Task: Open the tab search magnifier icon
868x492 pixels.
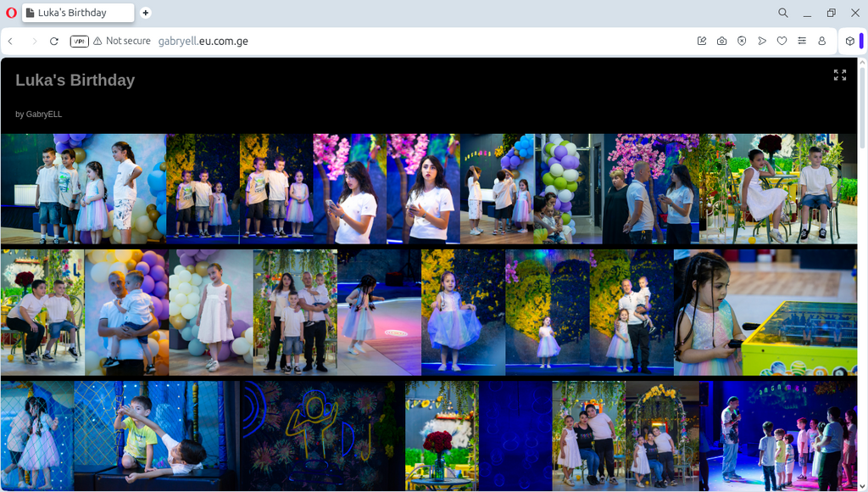Action: [x=782, y=13]
